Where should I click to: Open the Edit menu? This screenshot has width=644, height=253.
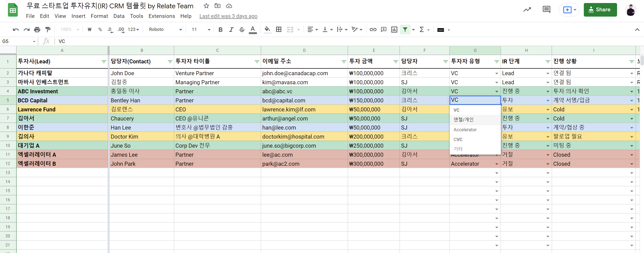point(44,16)
